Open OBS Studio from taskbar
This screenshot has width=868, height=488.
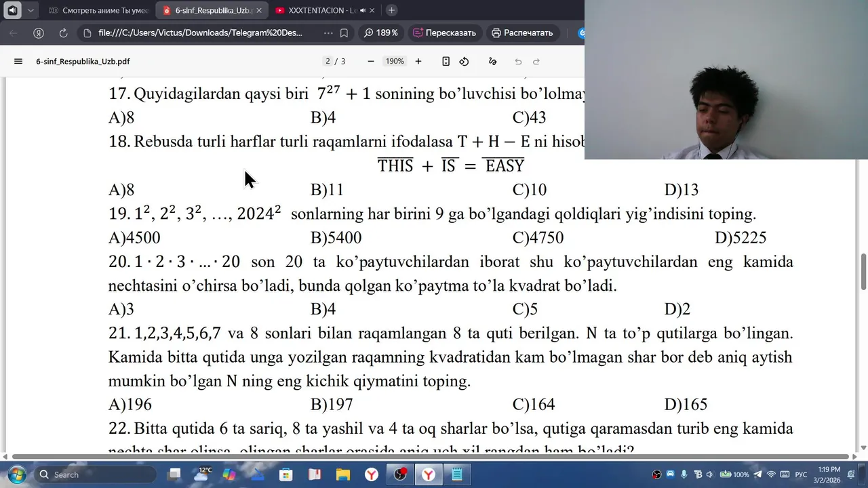pos(400,474)
